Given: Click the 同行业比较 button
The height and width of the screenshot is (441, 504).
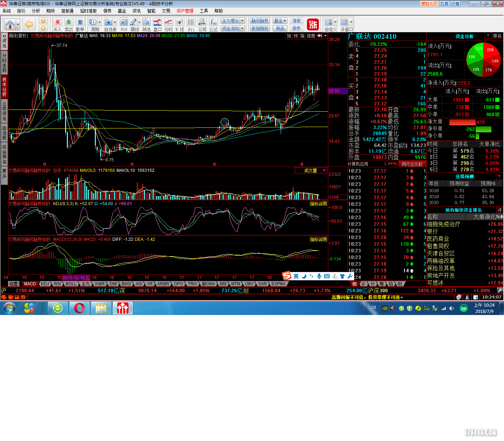Looking at the screenshot, I should pos(412,164).
